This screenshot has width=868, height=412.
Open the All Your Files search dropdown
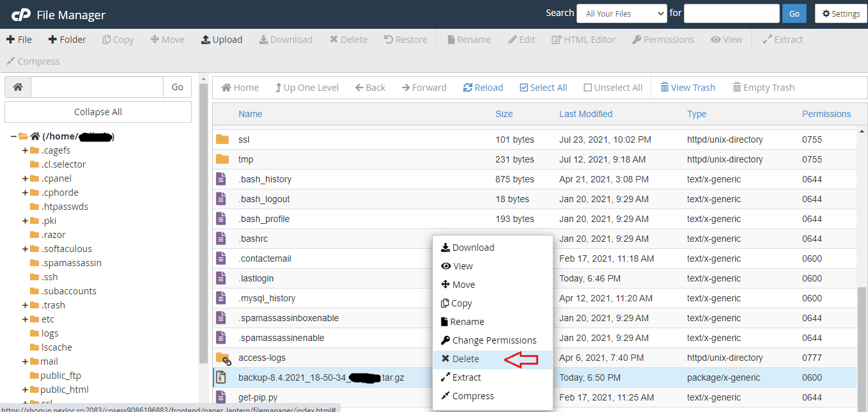[621, 13]
